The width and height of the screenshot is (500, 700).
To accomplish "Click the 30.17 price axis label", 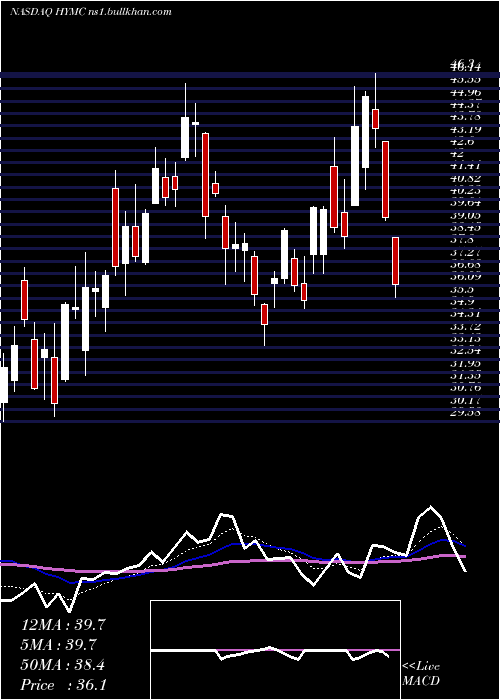I will click(466, 400).
